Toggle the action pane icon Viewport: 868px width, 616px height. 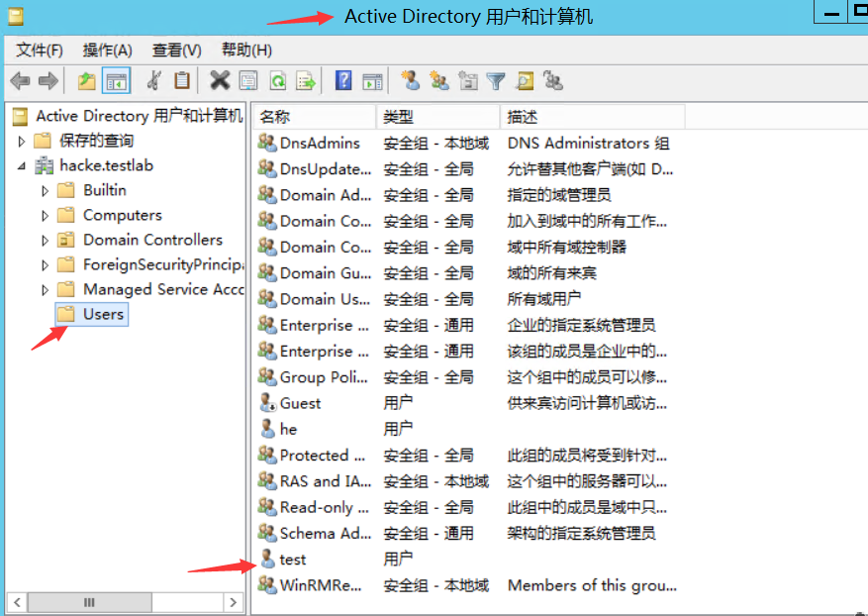point(372,81)
